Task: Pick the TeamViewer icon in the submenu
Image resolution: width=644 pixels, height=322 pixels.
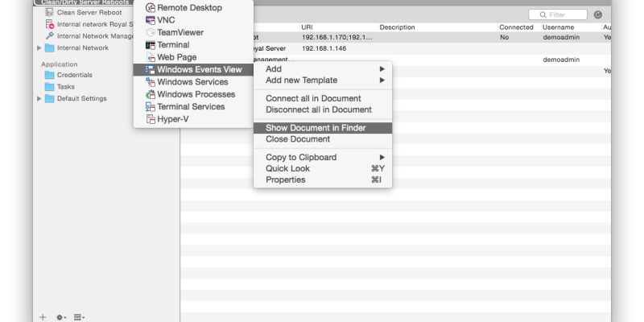Action: 151,32
